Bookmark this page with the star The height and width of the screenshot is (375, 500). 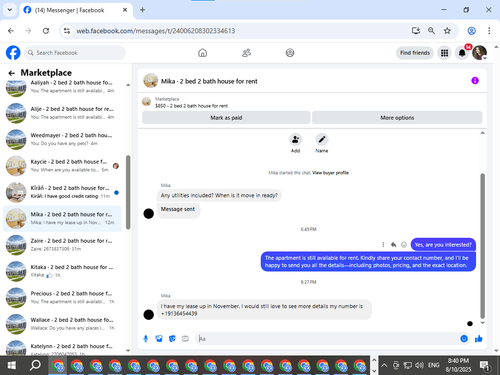pyautogui.click(x=447, y=31)
